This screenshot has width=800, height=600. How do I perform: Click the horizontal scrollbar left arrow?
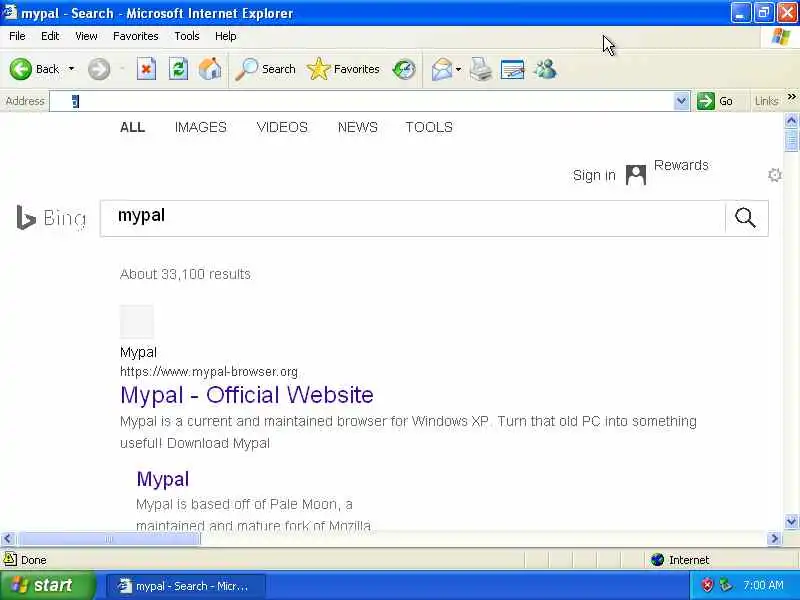8,539
